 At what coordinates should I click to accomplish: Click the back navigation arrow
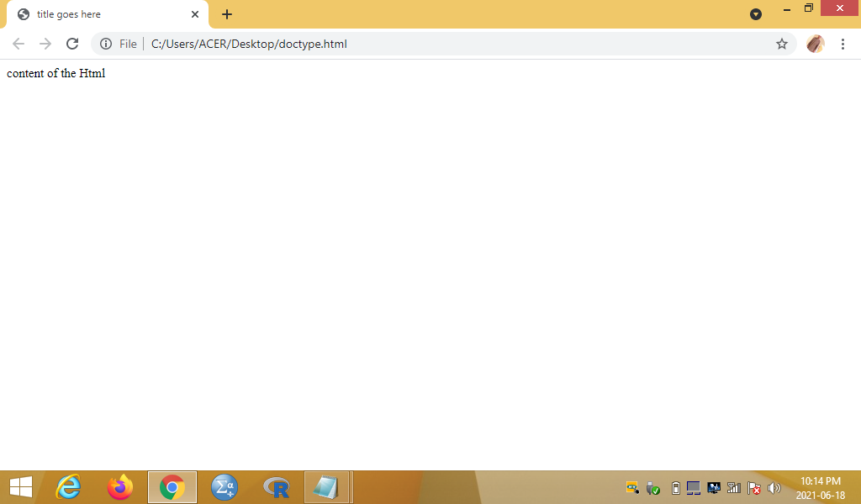(x=18, y=44)
